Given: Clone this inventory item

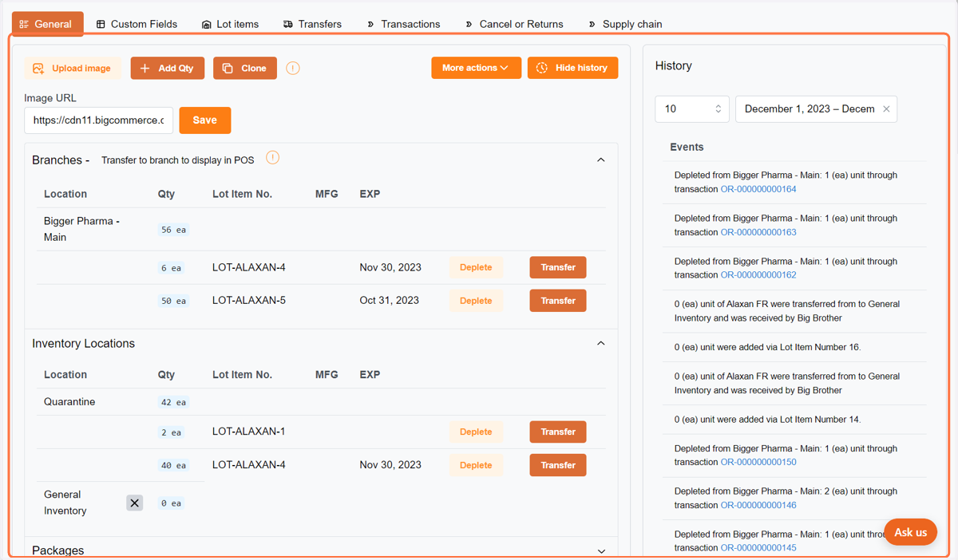Looking at the screenshot, I should click(x=245, y=69).
